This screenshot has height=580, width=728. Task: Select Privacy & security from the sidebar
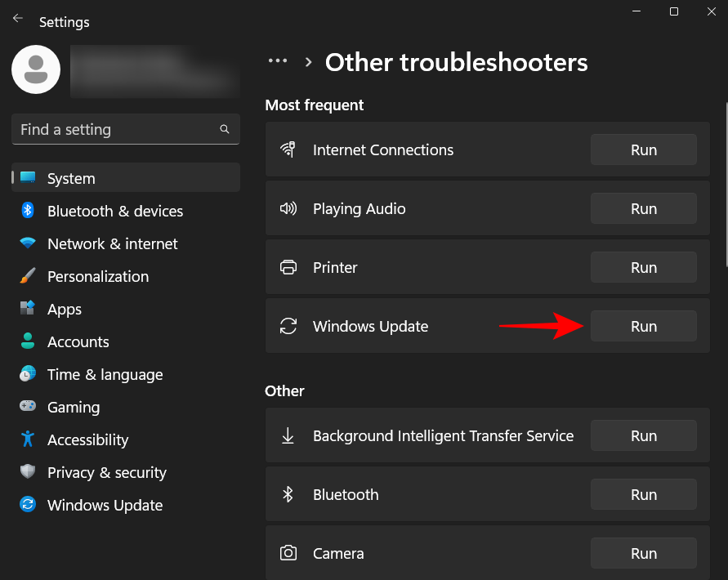107,472
